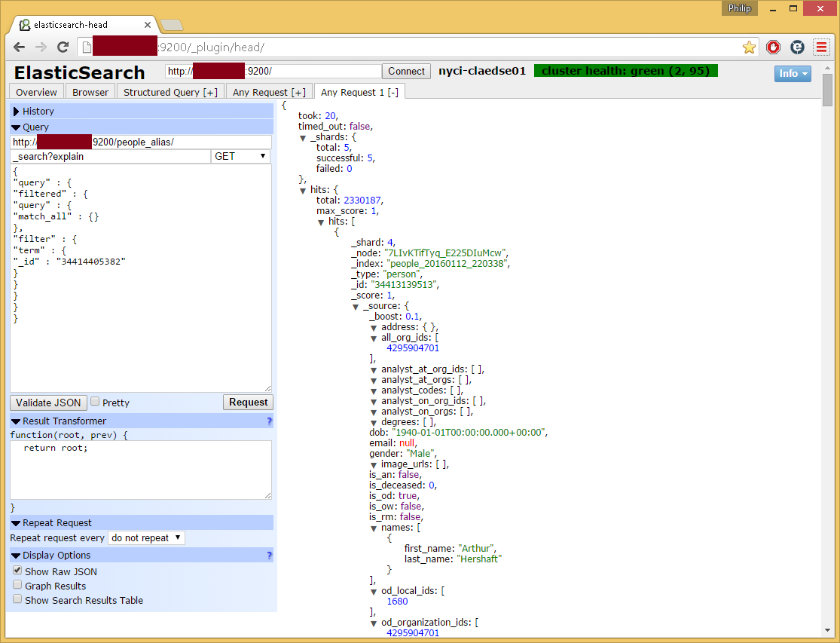Collapse the _source JSON node
The image size is (840, 643).
356,307
